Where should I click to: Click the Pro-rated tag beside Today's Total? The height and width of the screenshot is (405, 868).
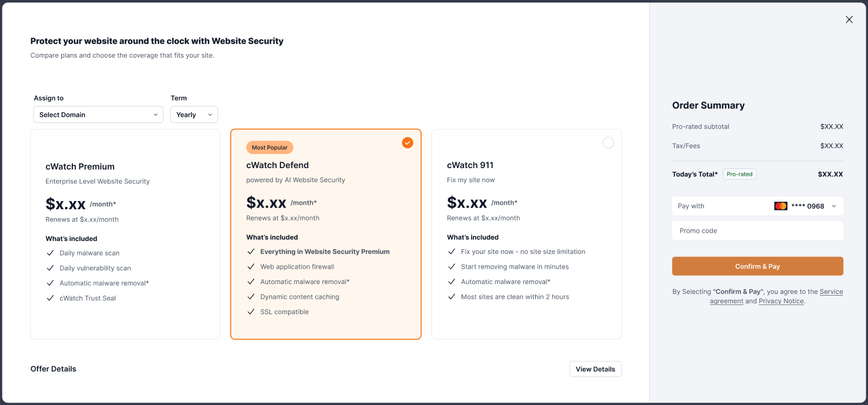[740, 174]
